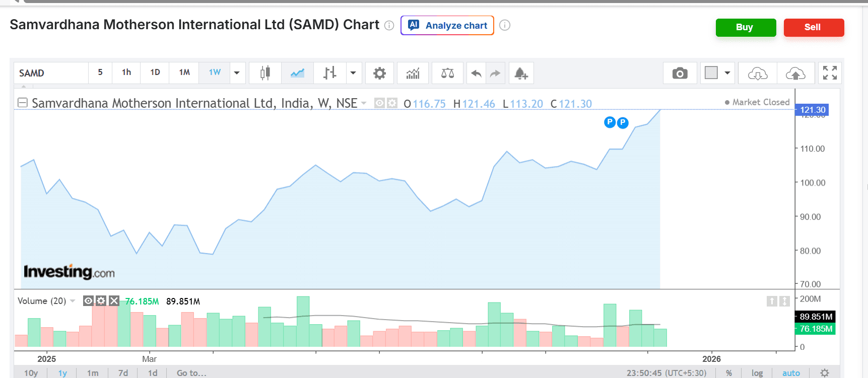
Task: Click the info icon beside chart title
Action: pyautogui.click(x=389, y=25)
